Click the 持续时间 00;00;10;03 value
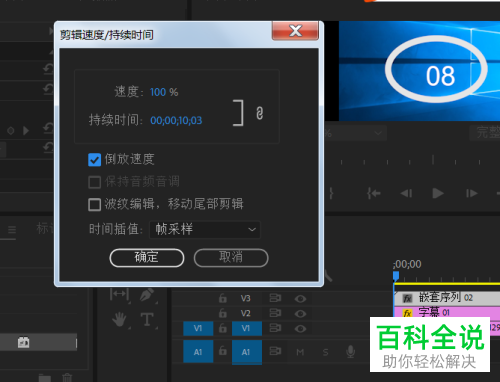 click(x=176, y=120)
